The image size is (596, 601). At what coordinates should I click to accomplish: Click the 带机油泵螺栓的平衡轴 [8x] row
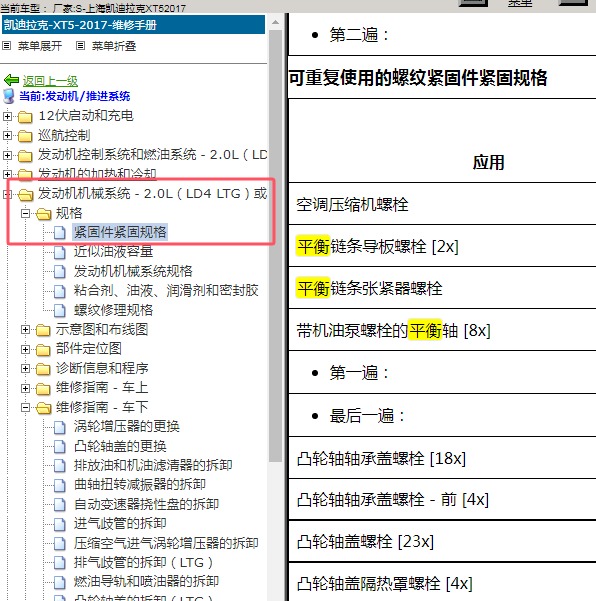pyautogui.click(x=442, y=330)
